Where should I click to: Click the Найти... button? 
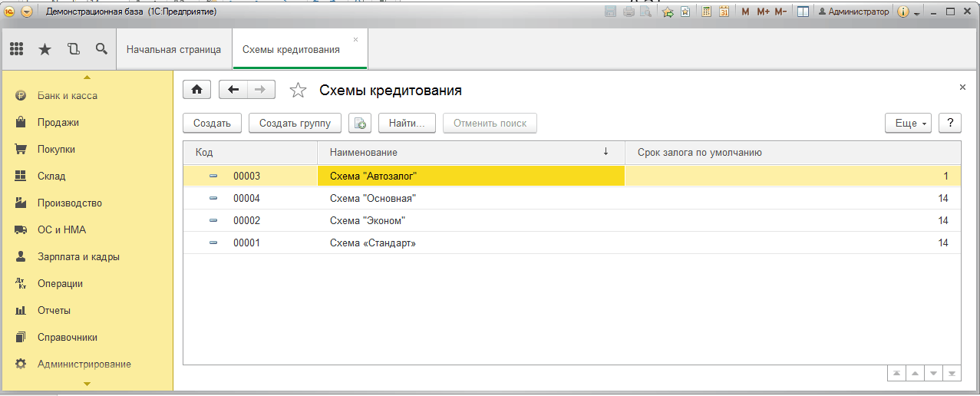point(407,123)
